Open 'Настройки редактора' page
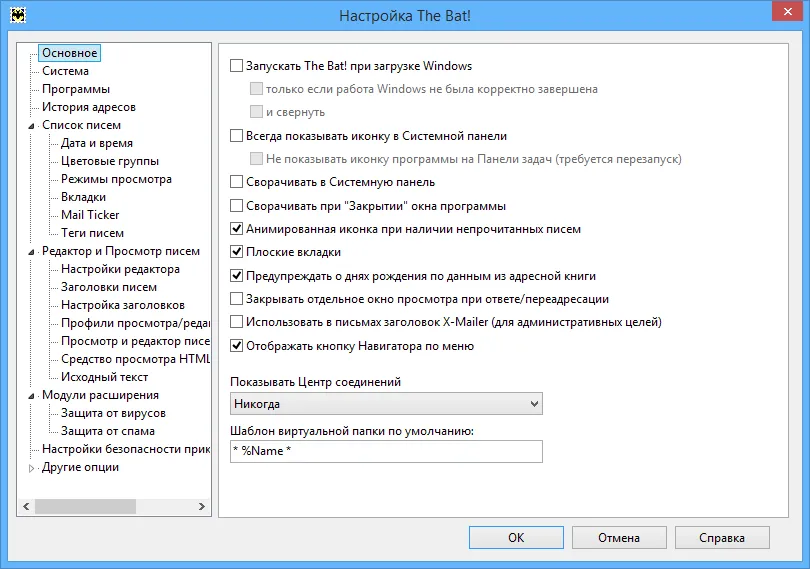The width and height of the screenshot is (810, 569). (120, 269)
